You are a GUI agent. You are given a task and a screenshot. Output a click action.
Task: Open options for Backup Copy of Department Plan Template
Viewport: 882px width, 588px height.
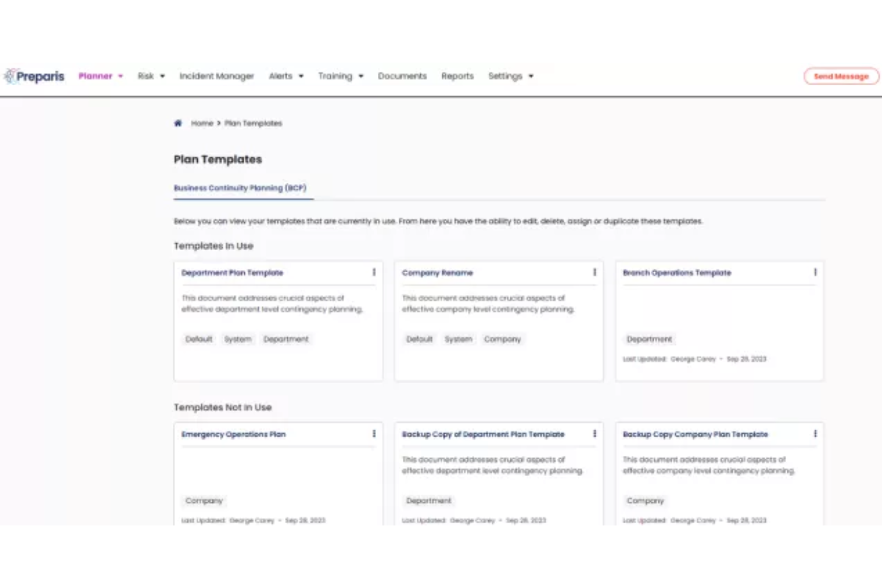coord(594,434)
